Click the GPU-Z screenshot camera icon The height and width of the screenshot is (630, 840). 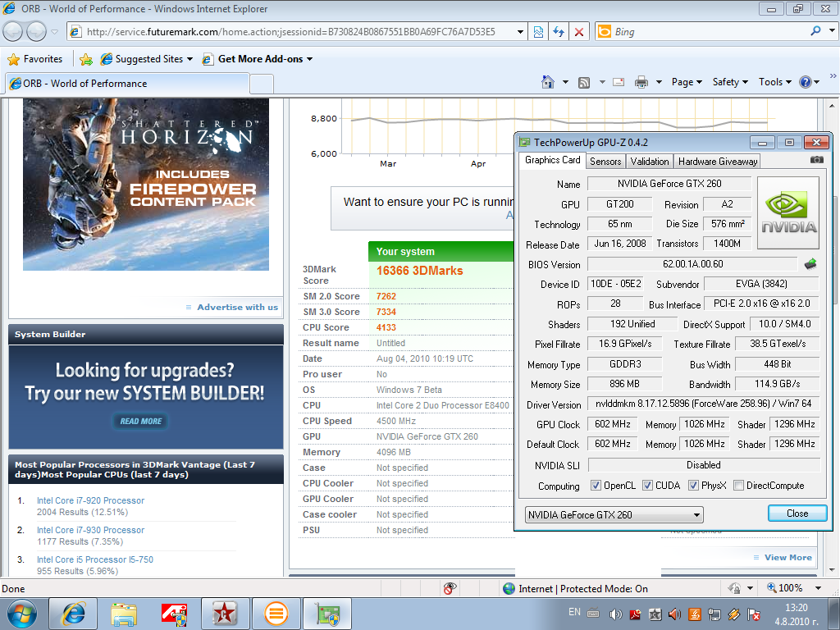[816, 160]
